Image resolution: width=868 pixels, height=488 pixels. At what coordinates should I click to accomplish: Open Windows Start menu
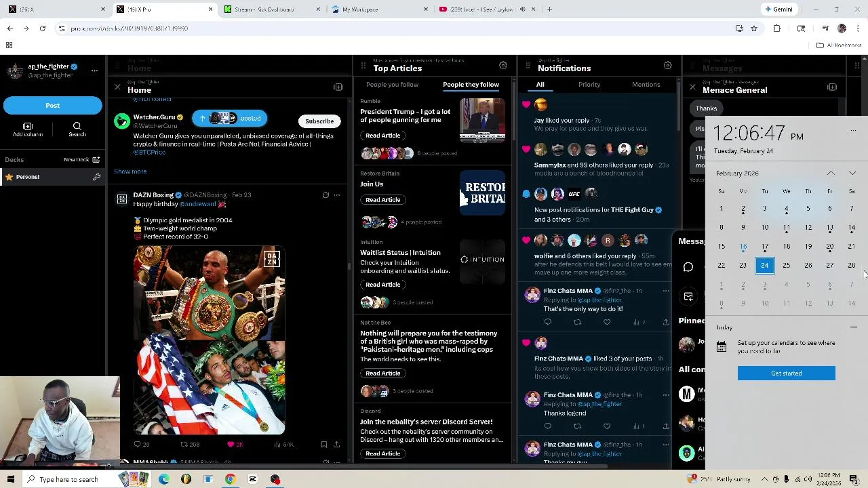pyautogui.click(x=10, y=480)
